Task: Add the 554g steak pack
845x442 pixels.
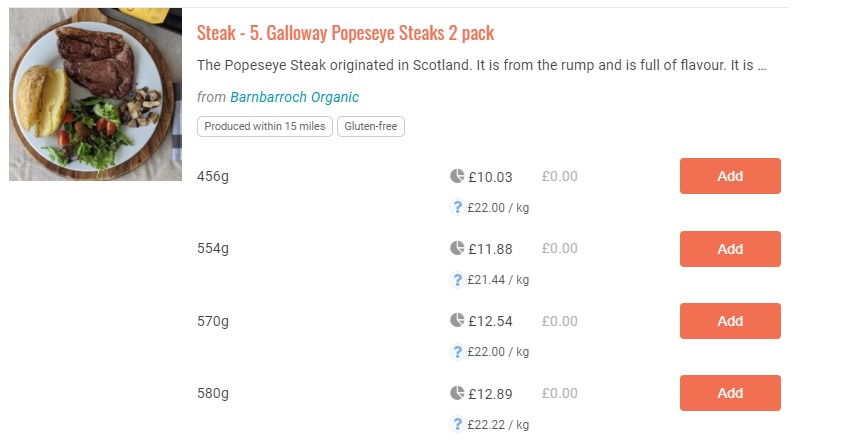Action: 730,249
